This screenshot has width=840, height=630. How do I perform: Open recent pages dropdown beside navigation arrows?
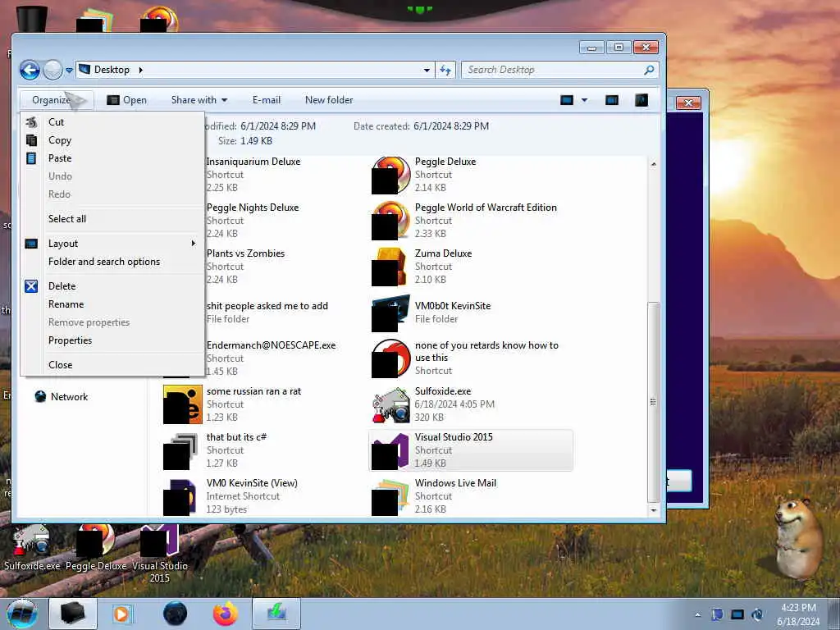[69, 71]
